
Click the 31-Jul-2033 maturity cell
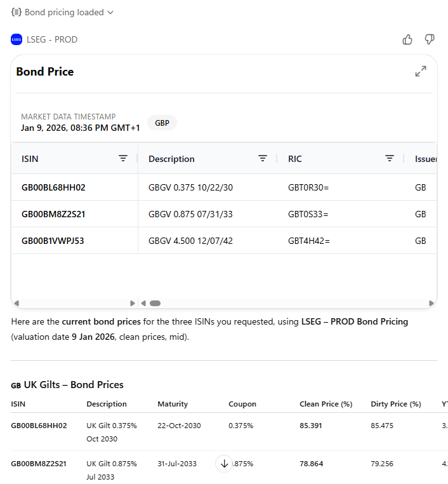click(x=177, y=464)
